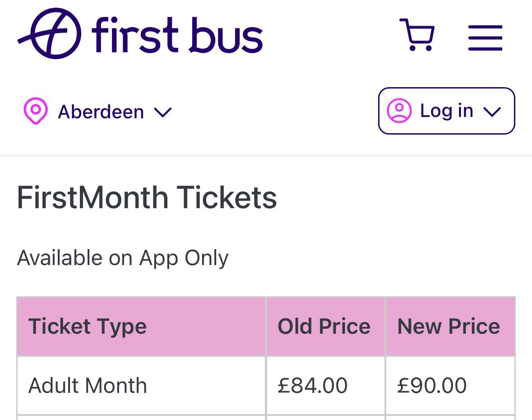Open the hamburger menu
This screenshot has width=532, height=420.
click(485, 38)
